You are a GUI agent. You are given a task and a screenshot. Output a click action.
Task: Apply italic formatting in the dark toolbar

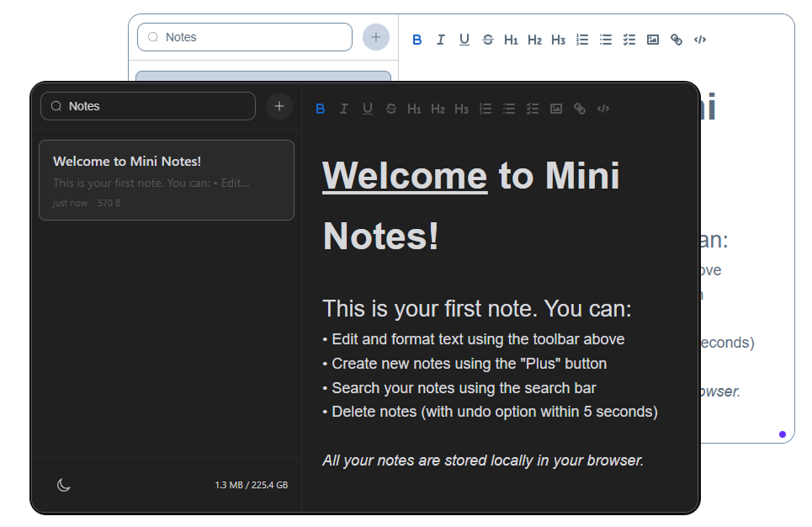pos(343,108)
